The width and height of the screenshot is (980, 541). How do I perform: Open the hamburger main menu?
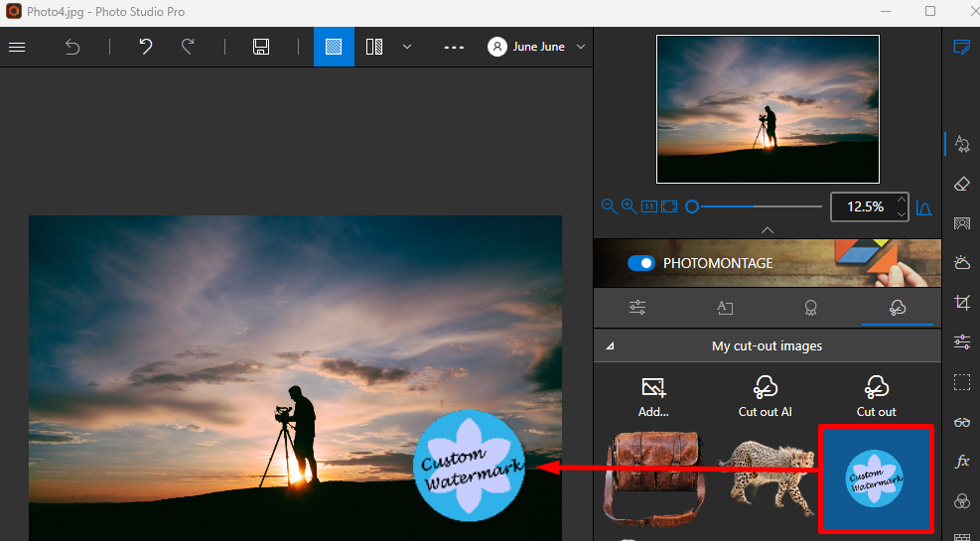(17, 47)
